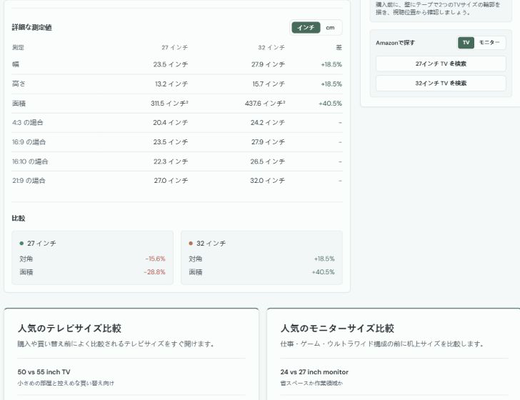
Task: Click the 437.6 インチ² area value
Action: click(265, 103)
